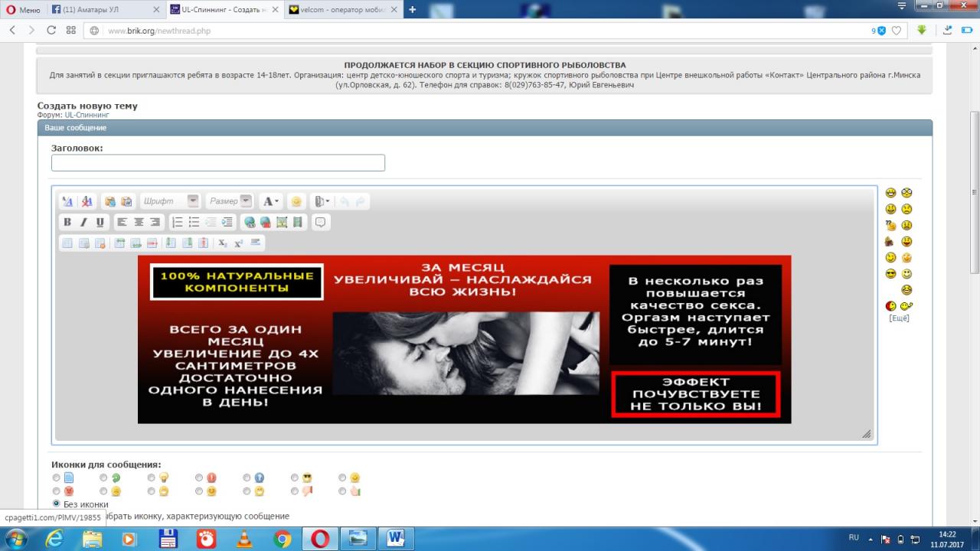Center-align the message text
Viewport: 980px width, 551px height.
coord(139,222)
